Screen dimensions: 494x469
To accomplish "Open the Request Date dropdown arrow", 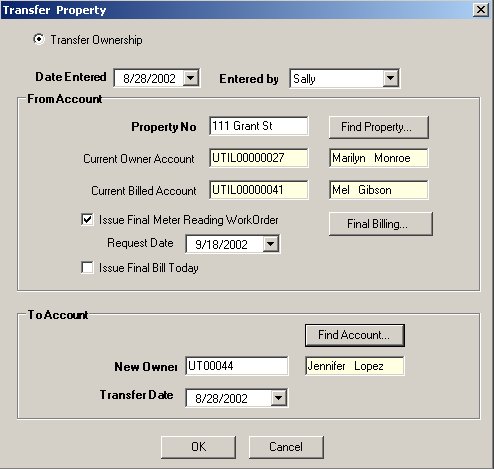I will click(x=271, y=244).
